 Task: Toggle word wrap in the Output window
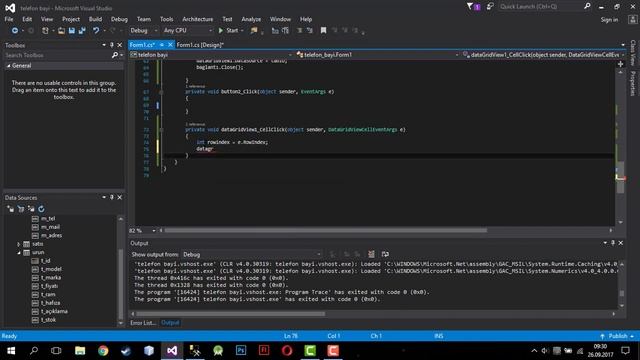tap(385, 254)
